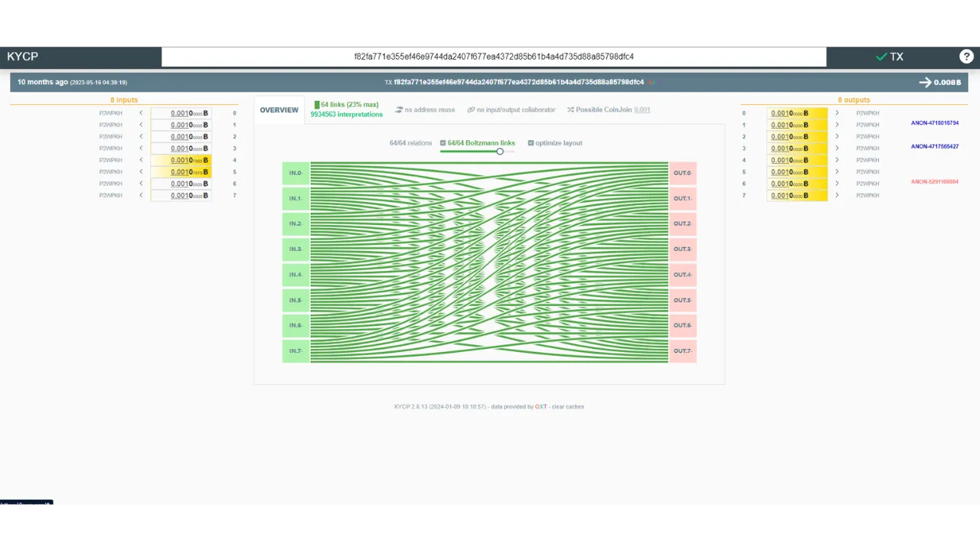
Task: Click the KYCP logo
Action: pyautogui.click(x=23, y=57)
